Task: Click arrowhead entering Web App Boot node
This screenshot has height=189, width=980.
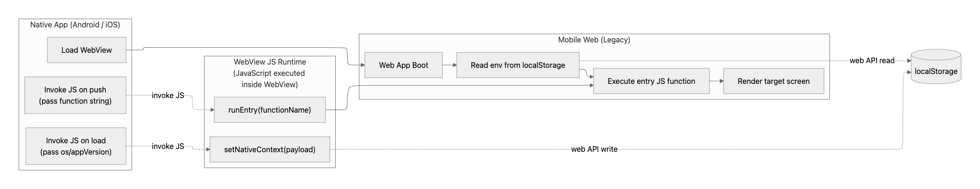Action: coord(362,65)
